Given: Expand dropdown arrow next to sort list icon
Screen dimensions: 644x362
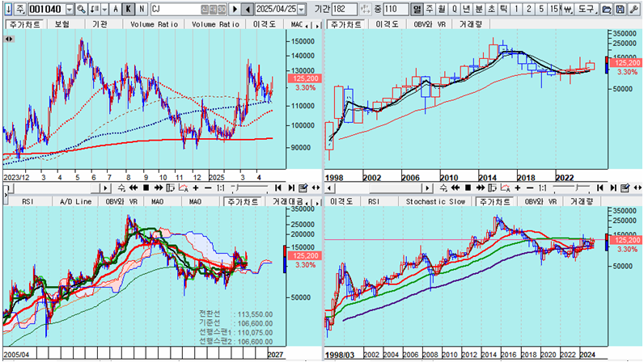Looking at the screenshot, I should 104,9.
